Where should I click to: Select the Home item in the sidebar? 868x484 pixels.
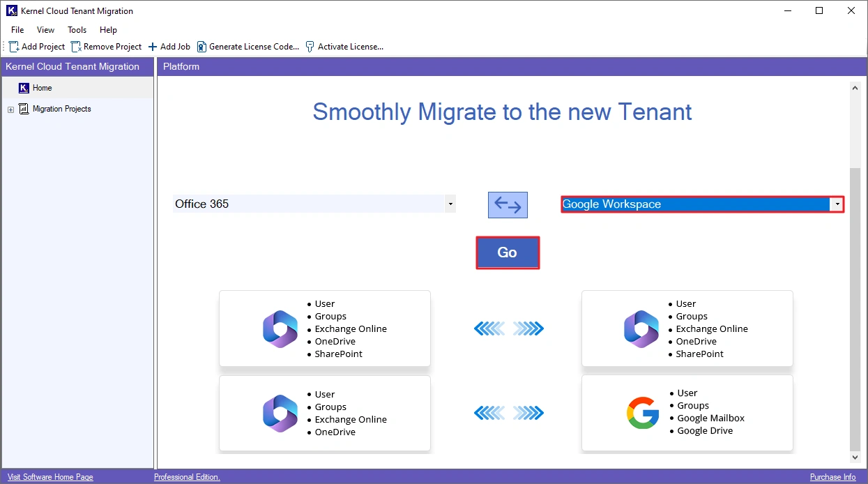(40, 88)
